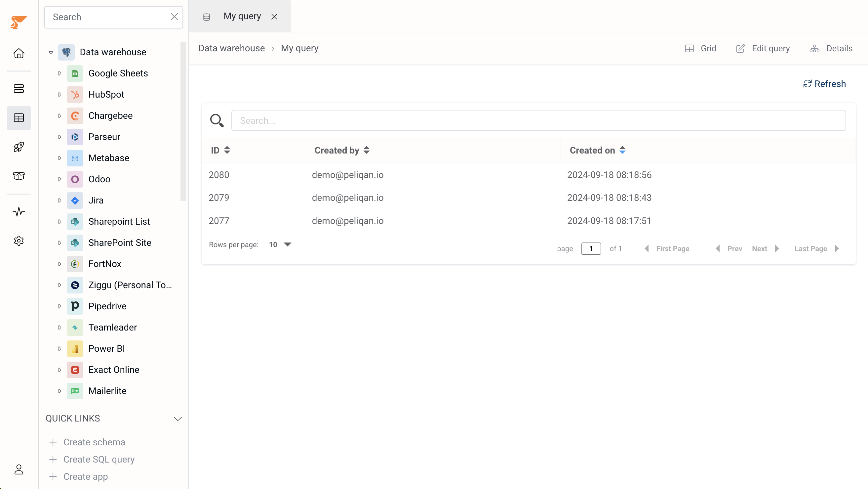868x489 pixels.
Task: Click the Details panel icon
Action: coord(814,48)
